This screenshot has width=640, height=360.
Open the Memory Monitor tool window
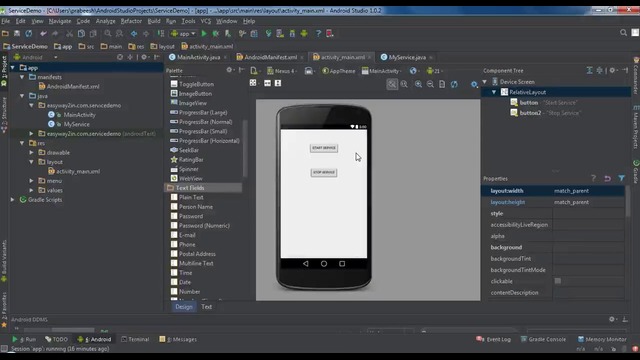[x=602, y=339]
